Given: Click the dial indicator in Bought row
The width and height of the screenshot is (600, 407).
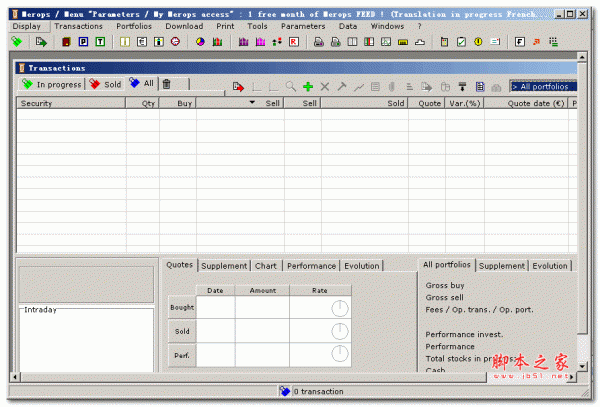Looking at the screenshot, I should 339,308.
